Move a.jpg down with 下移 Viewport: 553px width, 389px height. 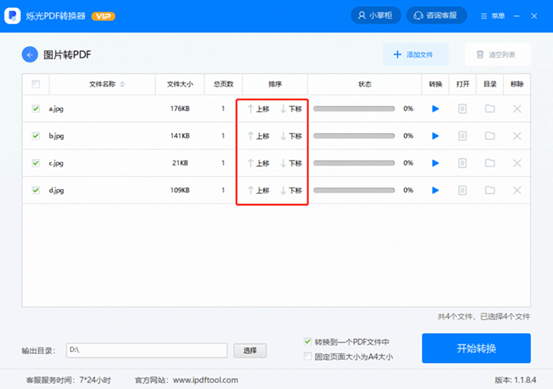tap(291, 109)
